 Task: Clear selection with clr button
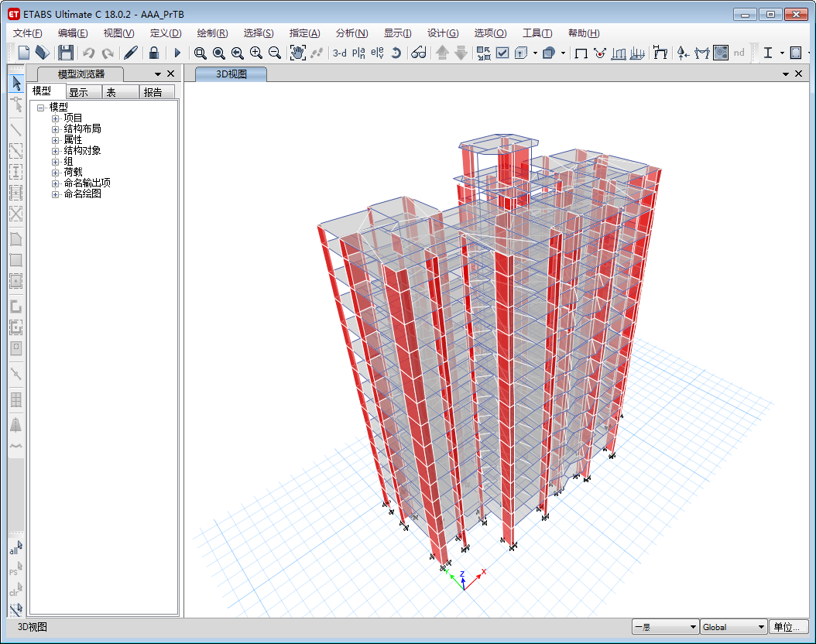[x=16, y=589]
